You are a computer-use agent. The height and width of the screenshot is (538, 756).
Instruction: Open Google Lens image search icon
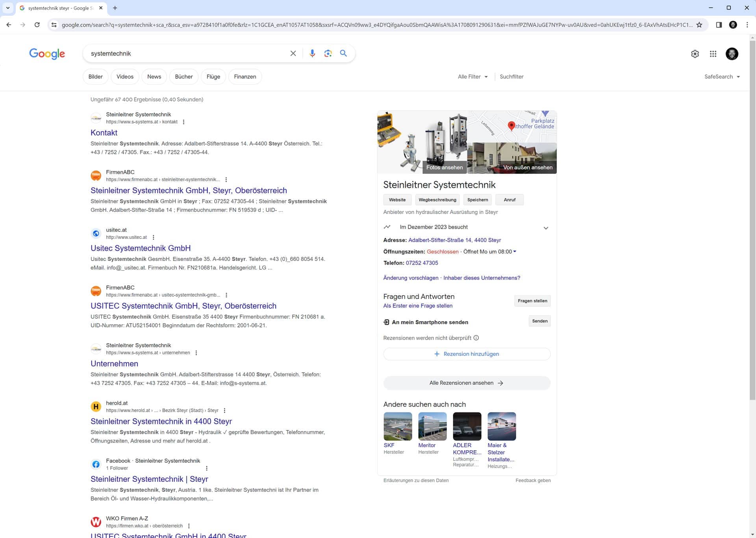328,54
